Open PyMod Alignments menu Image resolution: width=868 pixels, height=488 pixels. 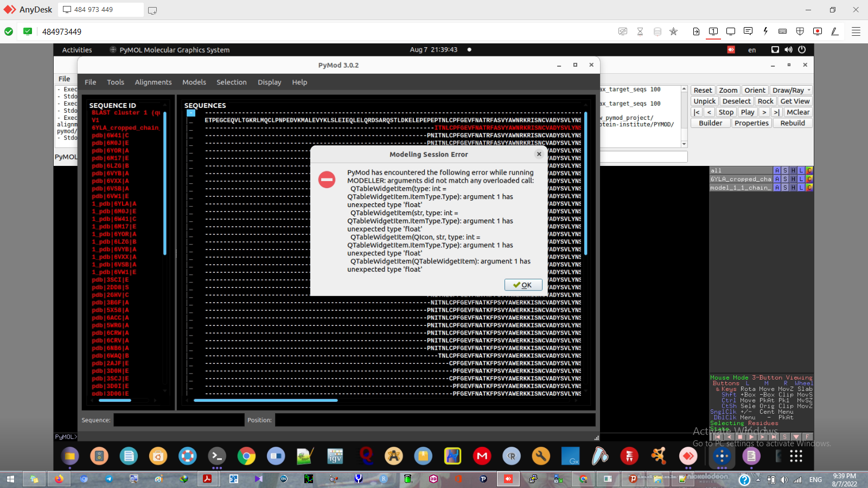(153, 82)
